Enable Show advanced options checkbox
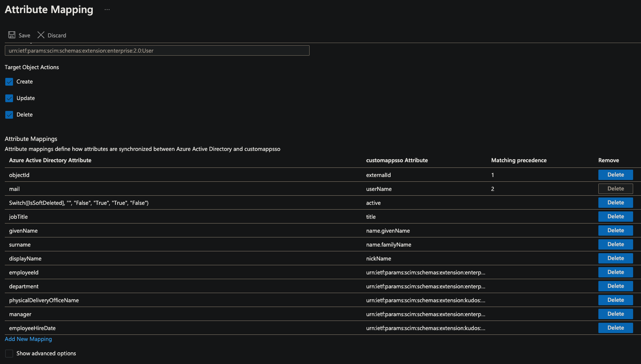Screen dimensions: 641x364 [9, 354]
